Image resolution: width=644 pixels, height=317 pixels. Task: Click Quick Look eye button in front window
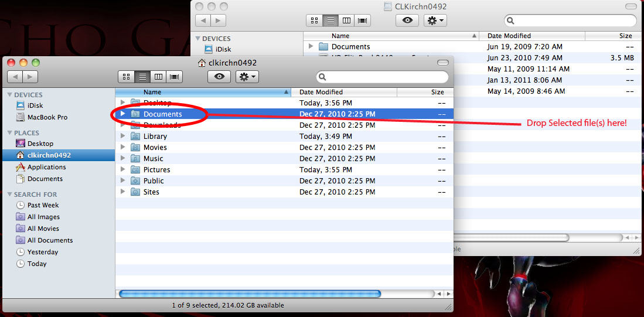219,77
